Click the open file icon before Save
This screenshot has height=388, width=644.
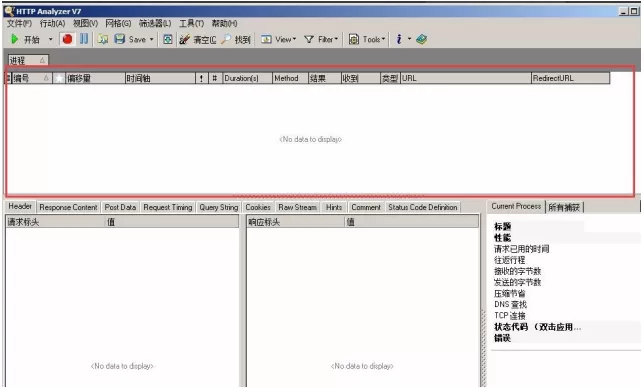[x=103, y=39]
